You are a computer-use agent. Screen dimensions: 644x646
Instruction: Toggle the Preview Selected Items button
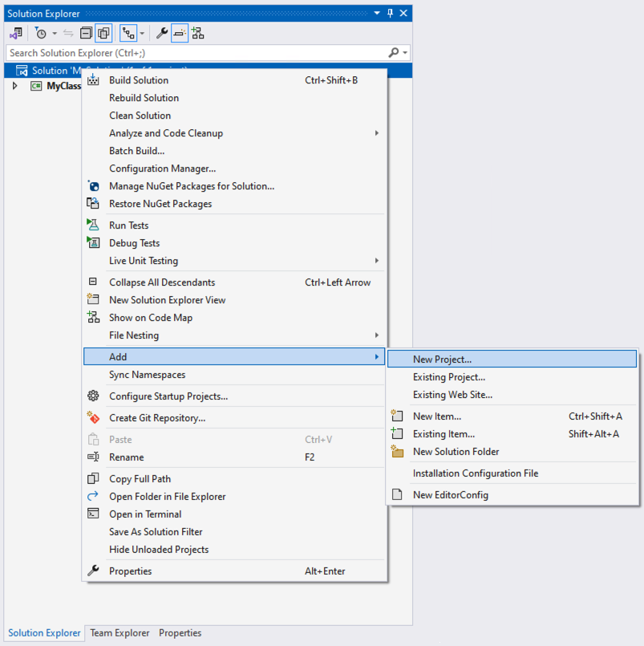(x=180, y=33)
